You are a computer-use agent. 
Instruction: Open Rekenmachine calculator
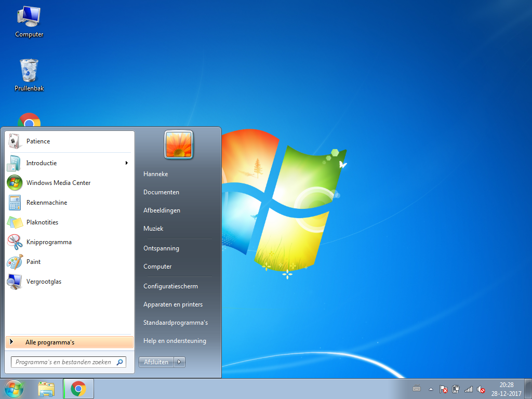[x=70, y=203]
